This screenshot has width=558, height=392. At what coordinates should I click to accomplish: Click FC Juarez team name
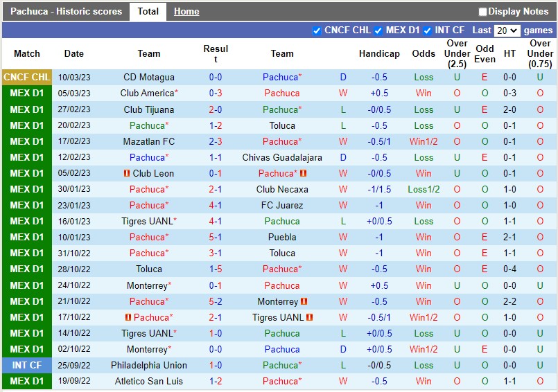pyautogui.click(x=282, y=205)
